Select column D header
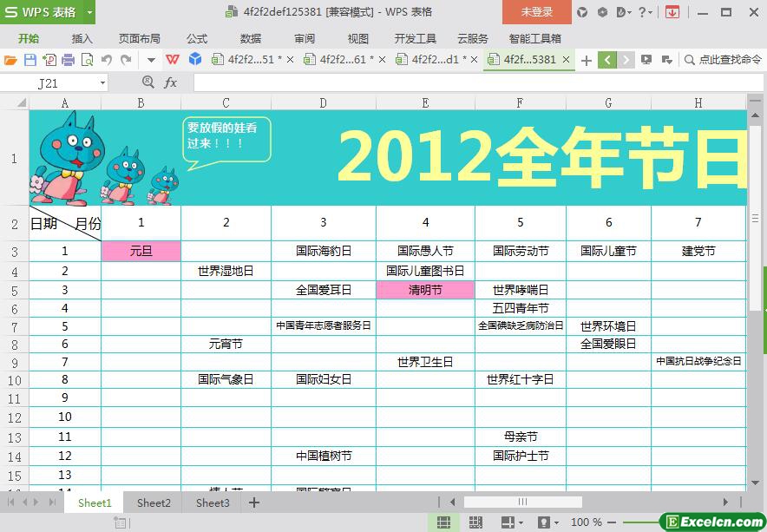 click(324, 102)
